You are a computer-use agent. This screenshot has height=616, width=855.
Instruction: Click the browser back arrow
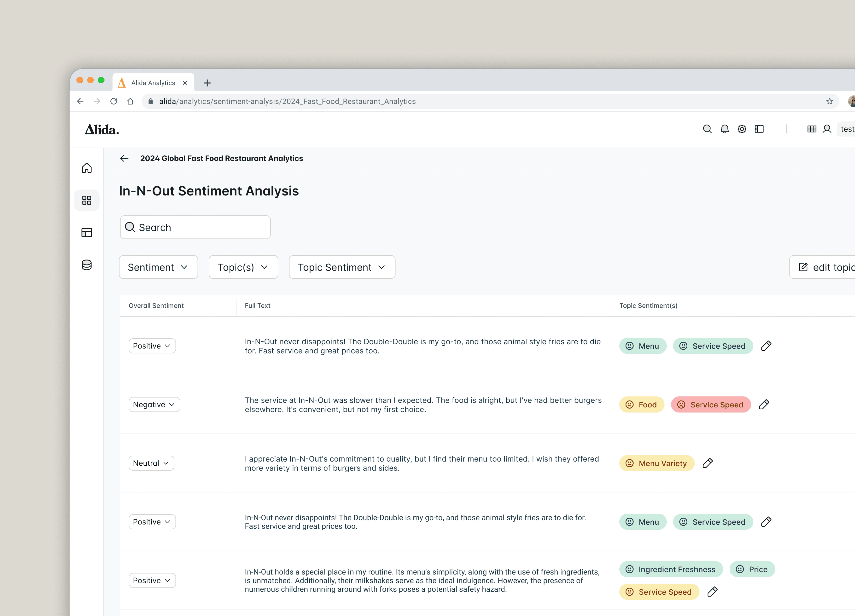[80, 101]
